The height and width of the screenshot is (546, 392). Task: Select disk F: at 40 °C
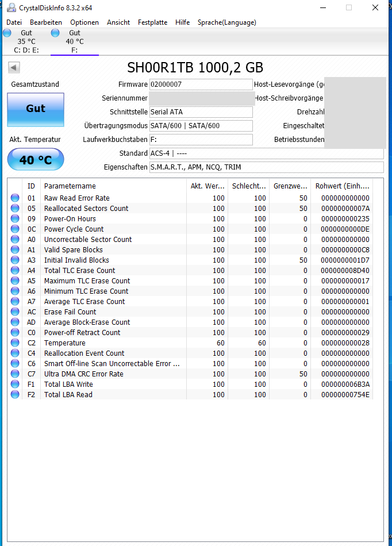click(x=75, y=41)
